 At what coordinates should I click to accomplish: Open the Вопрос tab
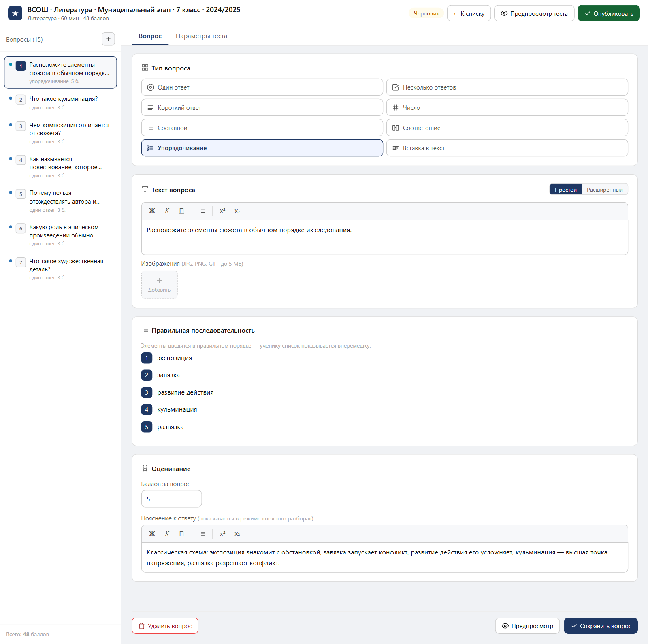click(150, 36)
